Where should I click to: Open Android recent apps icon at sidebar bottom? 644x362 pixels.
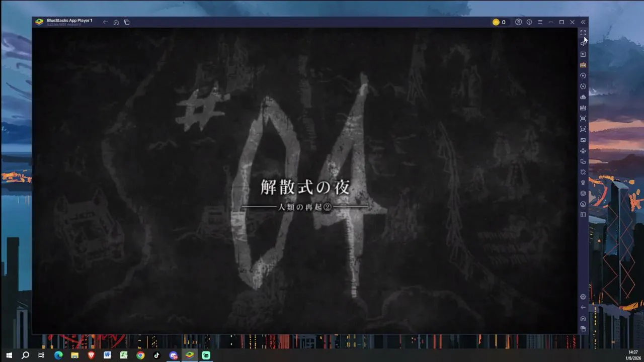583,329
